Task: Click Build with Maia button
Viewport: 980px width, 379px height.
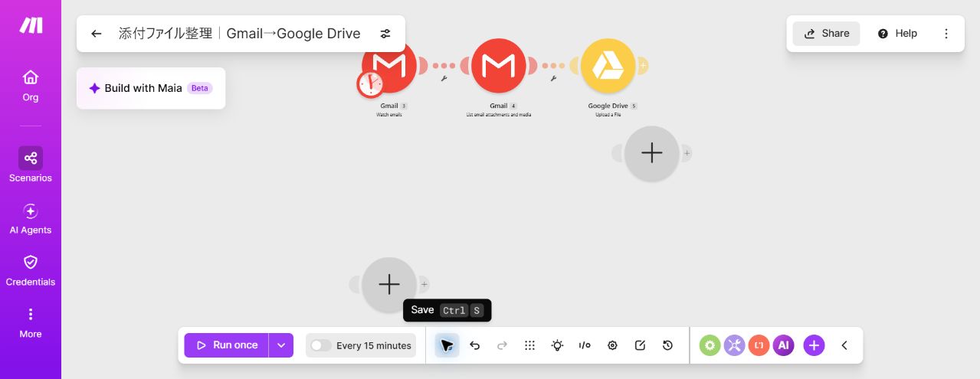Action: (151, 88)
